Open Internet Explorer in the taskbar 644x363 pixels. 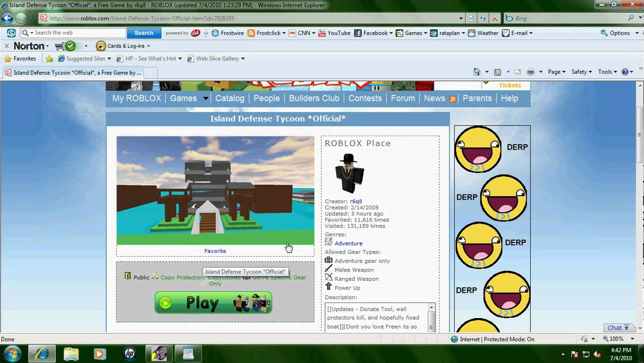(41, 353)
